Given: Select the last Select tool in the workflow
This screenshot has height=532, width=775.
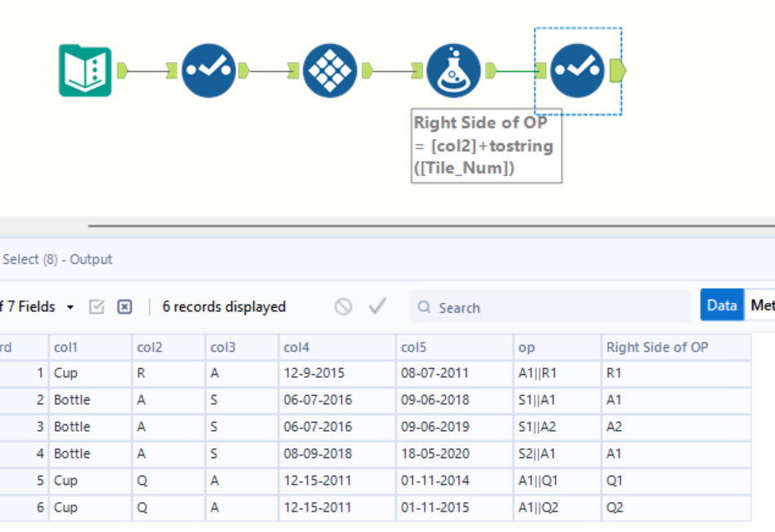Looking at the screenshot, I should (577, 72).
